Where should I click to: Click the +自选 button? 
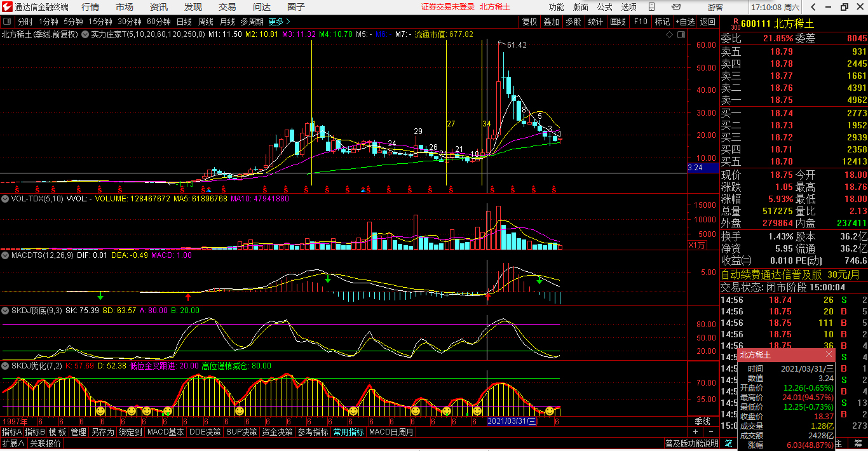pyautogui.click(x=685, y=22)
